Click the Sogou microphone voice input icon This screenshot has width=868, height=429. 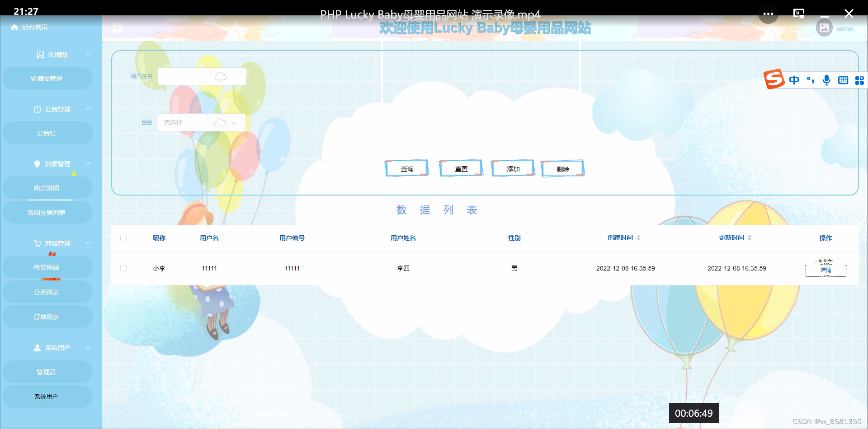[826, 80]
